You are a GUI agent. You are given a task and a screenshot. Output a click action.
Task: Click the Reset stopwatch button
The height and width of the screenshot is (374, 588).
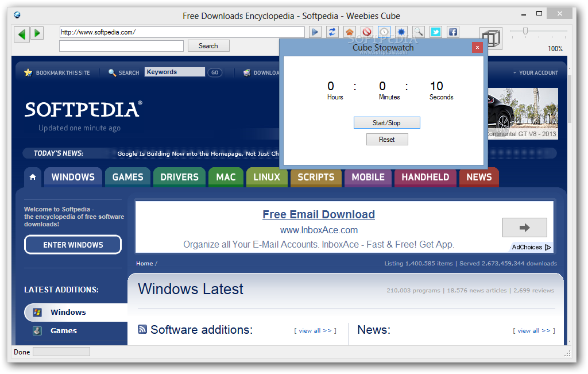tap(387, 140)
